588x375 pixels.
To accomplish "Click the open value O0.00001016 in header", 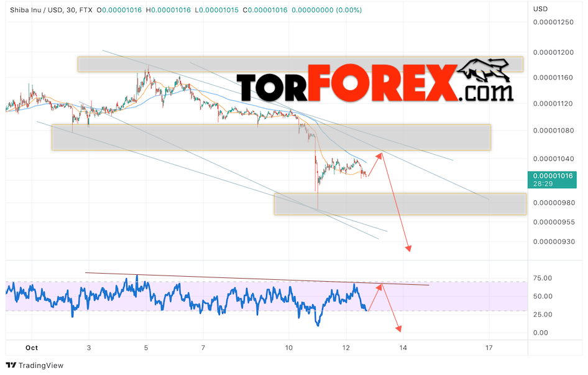I will (x=119, y=10).
